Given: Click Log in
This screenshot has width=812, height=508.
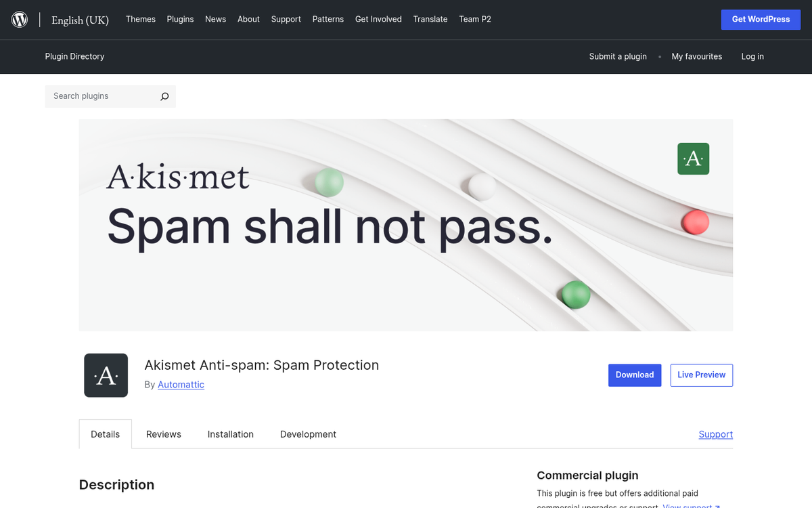Looking at the screenshot, I should (752, 57).
